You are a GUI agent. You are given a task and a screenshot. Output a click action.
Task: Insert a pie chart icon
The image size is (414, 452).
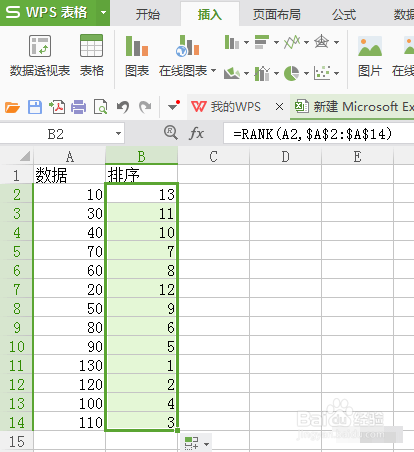292,73
